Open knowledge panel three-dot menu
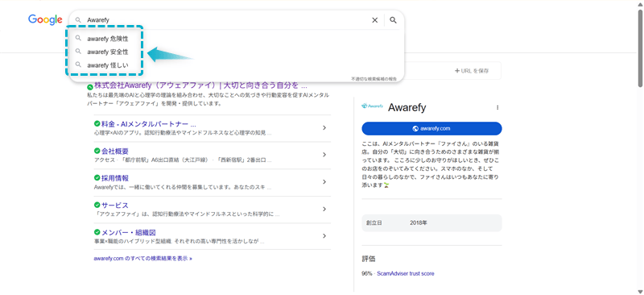Image resolution: width=644 pixels, height=295 pixels. tap(497, 108)
